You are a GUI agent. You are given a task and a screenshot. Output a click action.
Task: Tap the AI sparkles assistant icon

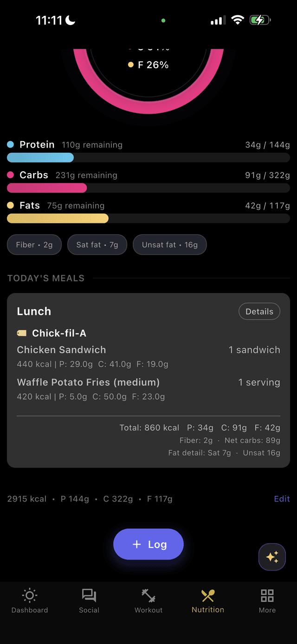click(x=272, y=557)
